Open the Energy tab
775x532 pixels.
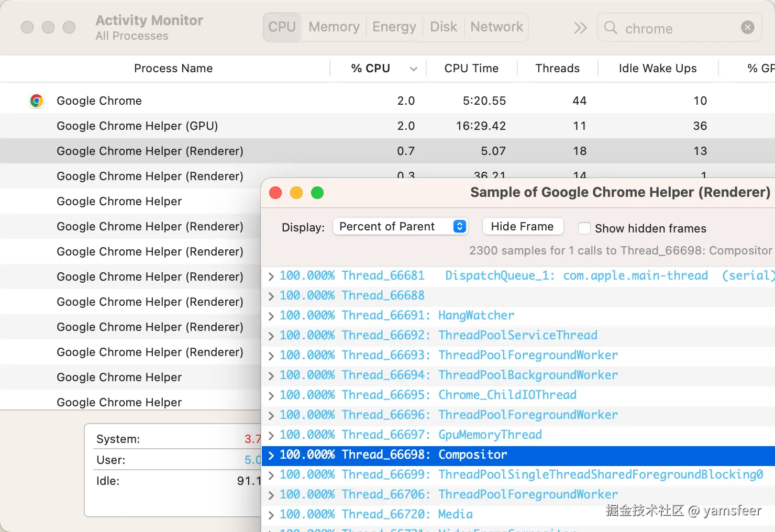tap(394, 27)
